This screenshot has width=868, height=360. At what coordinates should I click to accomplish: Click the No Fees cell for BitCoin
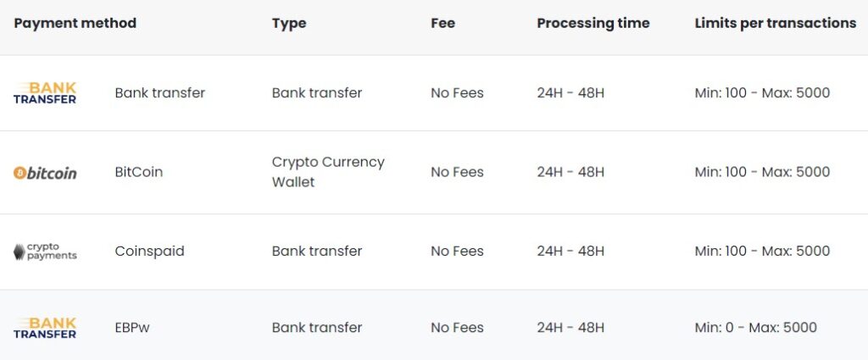[457, 172]
